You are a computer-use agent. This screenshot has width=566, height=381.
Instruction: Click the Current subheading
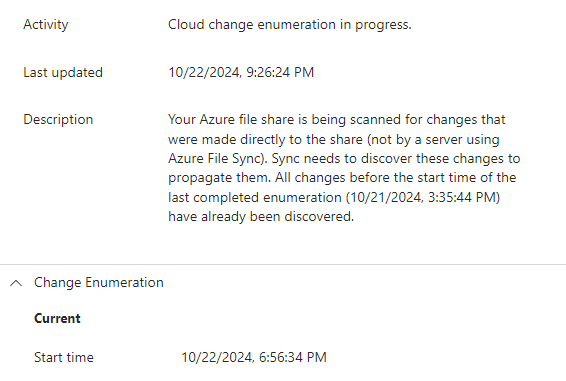pyautogui.click(x=57, y=319)
